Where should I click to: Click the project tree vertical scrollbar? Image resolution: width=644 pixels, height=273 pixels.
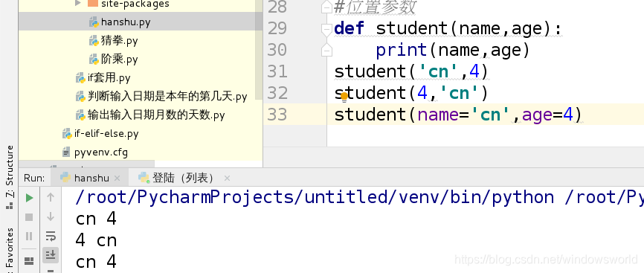coord(258,49)
